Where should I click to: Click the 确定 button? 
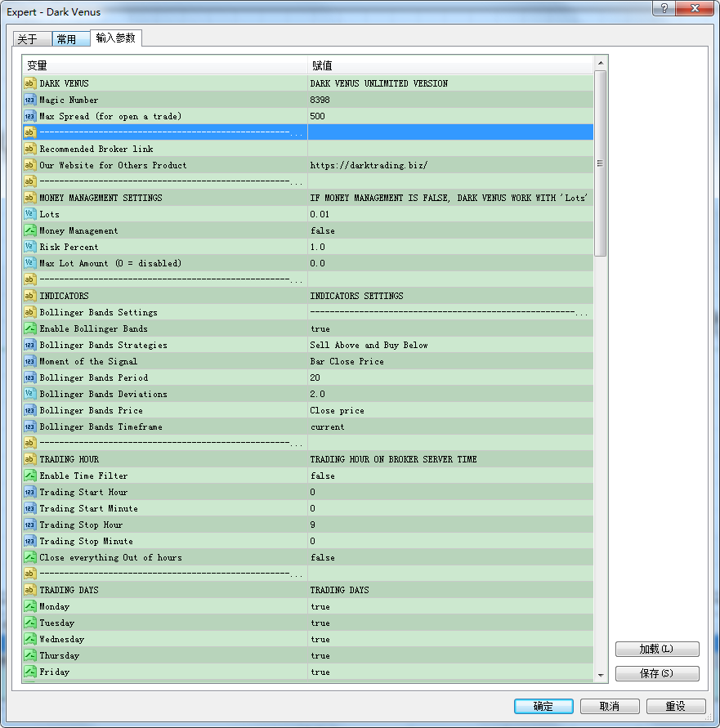(x=543, y=706)
